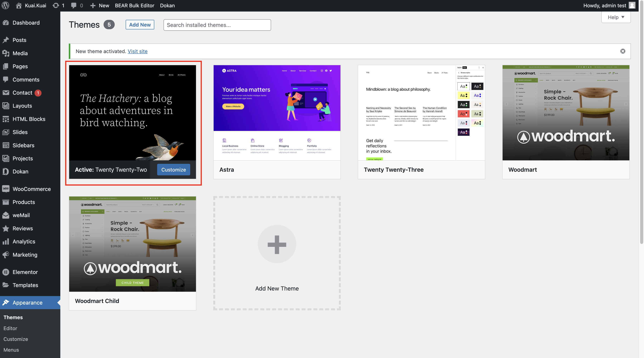This screenshot has height=358, width=644.
Task: Click the Analytics bar chart icon
Action: 6,242
